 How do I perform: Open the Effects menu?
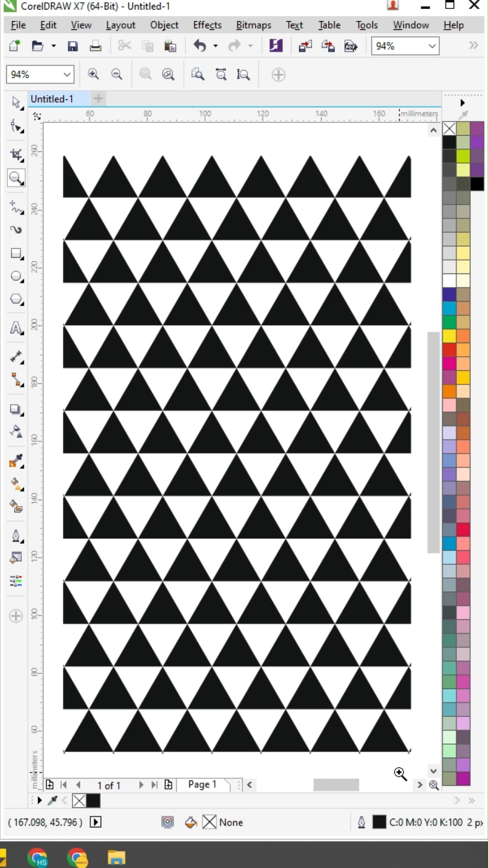(207, 25)
